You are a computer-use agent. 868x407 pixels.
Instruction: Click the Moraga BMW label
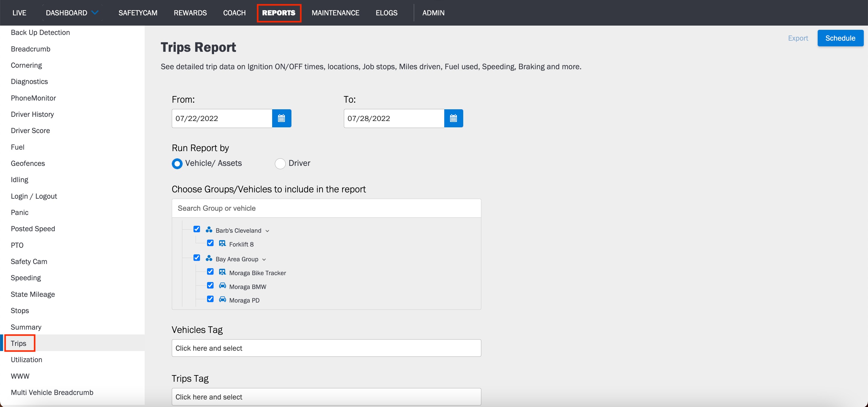click(x=248, y=287)
